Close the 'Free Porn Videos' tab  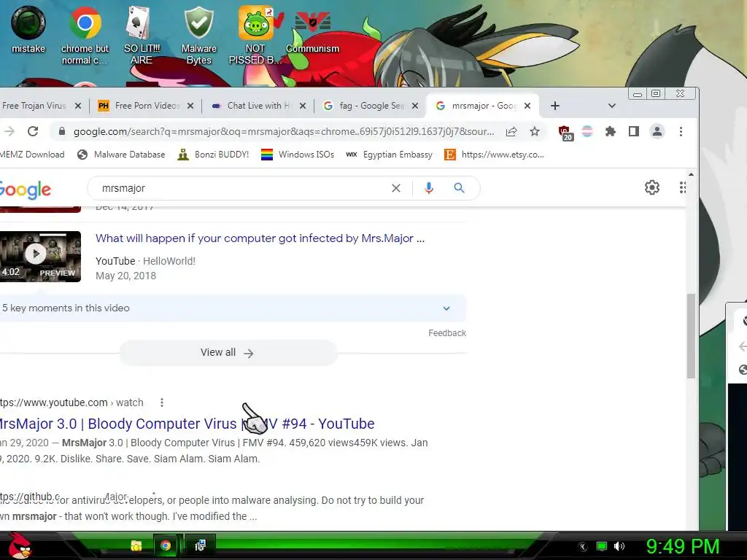point(190,106)
